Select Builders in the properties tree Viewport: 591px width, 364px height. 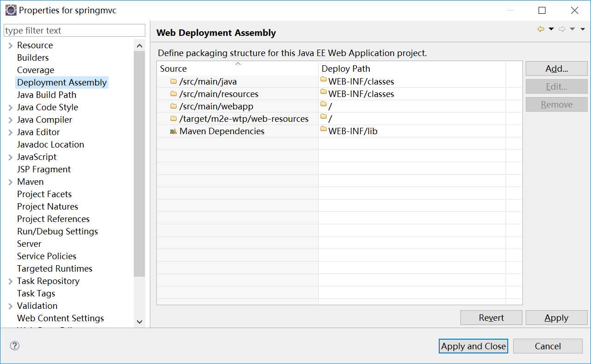(33, 57)
